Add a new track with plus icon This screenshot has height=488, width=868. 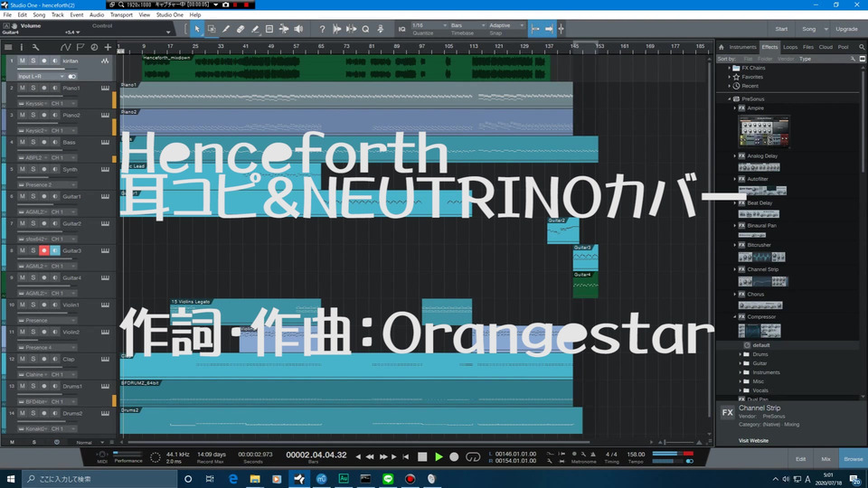108,47
